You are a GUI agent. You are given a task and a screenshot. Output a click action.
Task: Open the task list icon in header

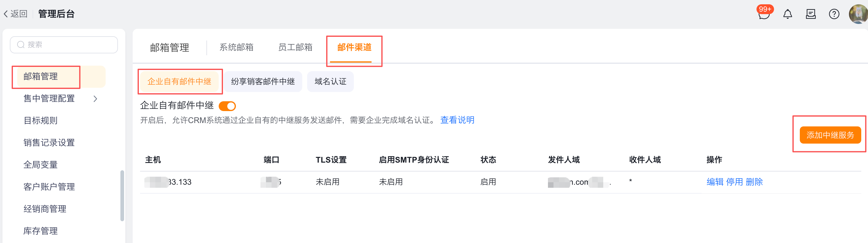click(811, 14)
